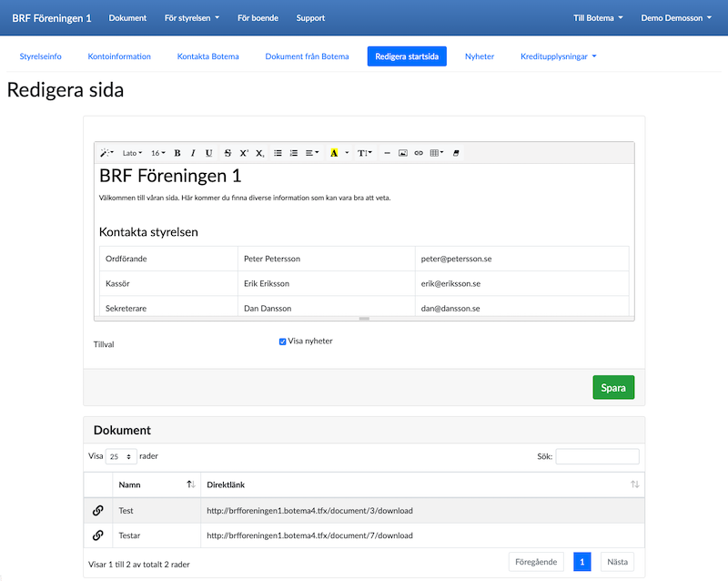Expand the rows-per-page 25 selector
This screenshot has height=581, width=728.
121,456
